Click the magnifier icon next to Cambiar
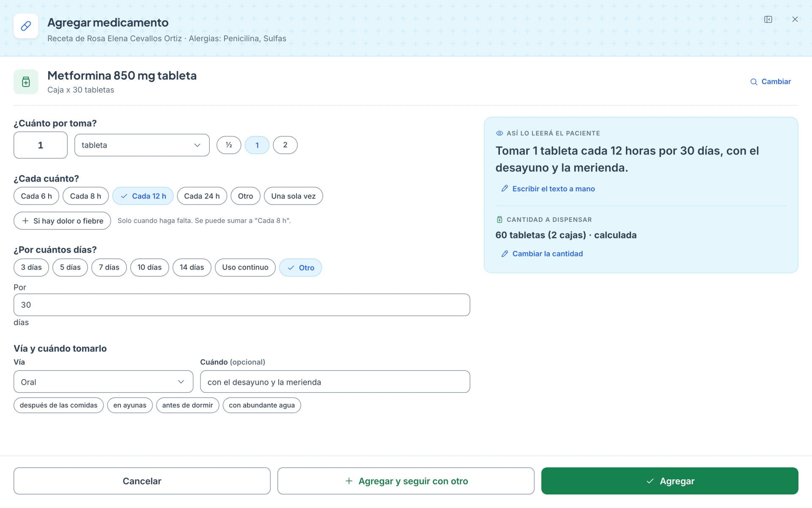 point(754,82)
